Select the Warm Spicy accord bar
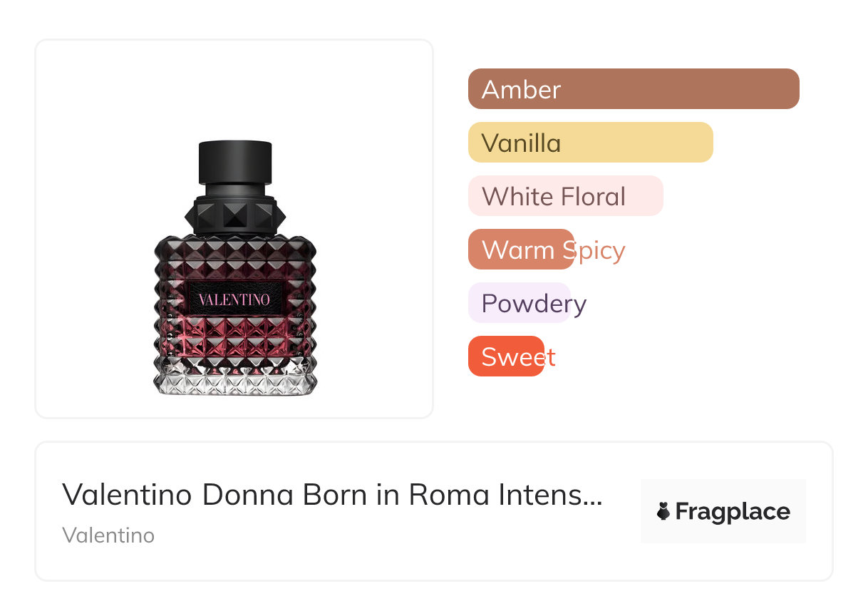868x616 pixels. pyautogui.click(x=521, y=250)
